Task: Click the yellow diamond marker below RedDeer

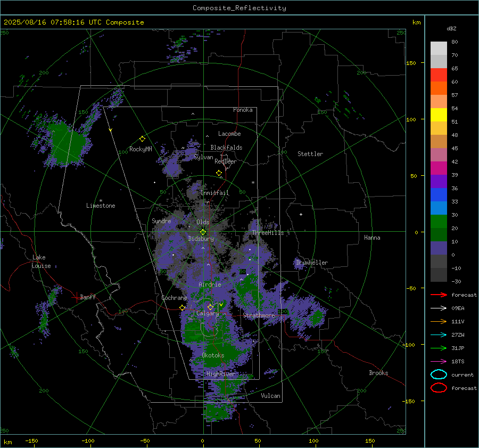Action: click(219, 173)
